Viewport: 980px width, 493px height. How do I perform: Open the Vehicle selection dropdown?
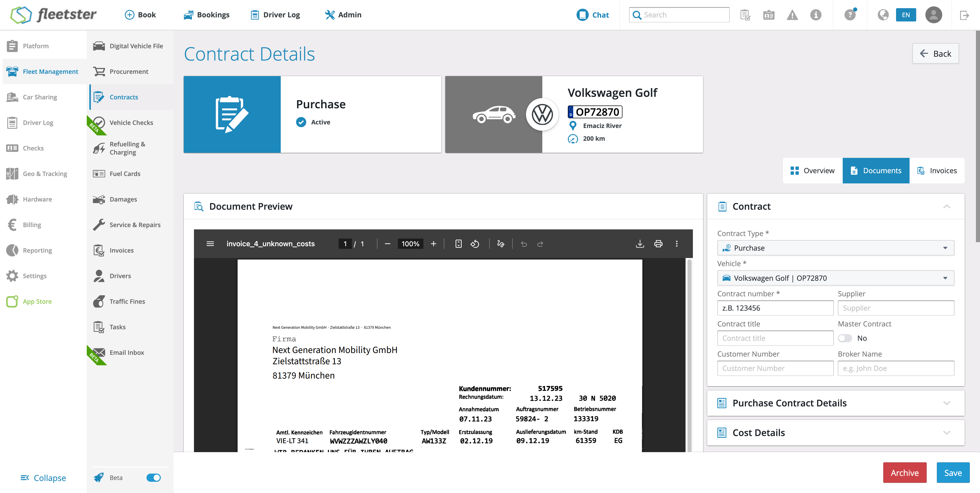836,278
